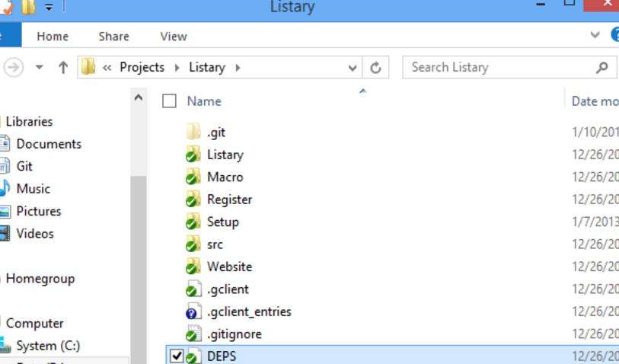Expand the ribbon with the chevron
The width and height of the screenshot is (619, 364).
pos(595,35)
